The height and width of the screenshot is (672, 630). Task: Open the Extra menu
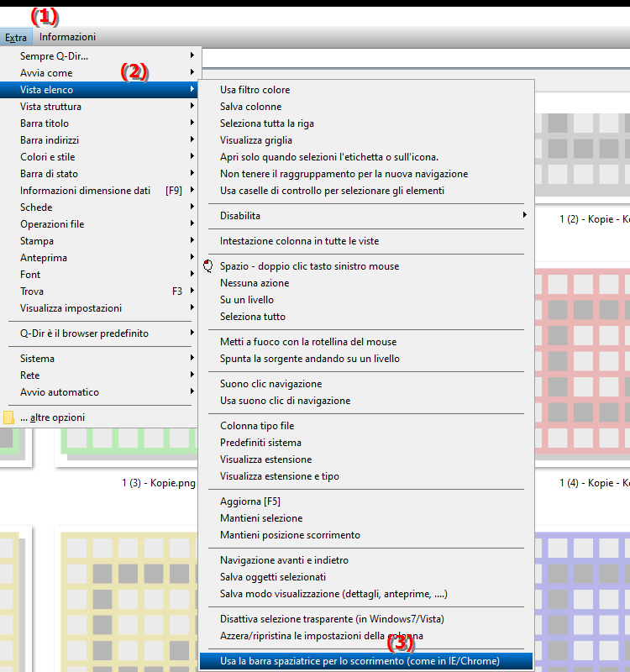[x=16, y=37]
